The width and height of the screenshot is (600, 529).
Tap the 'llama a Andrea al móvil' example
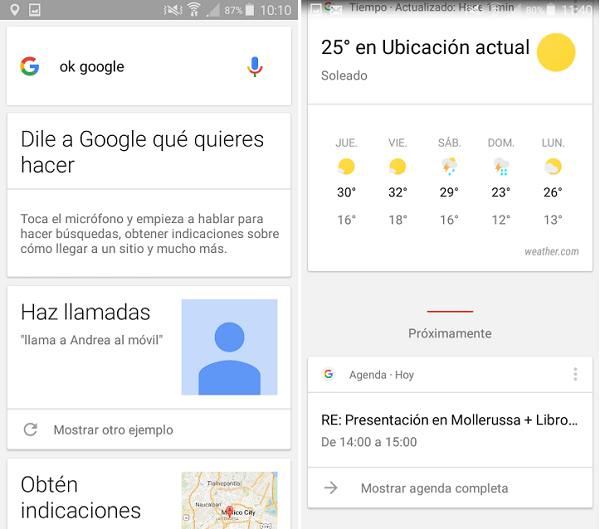[x=91, y=340]
